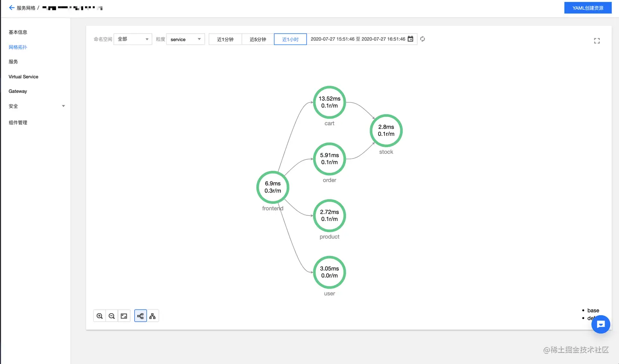Switch to vertical tree layout
The height and width of the screenshot is (364, 619).
coord(152,316)
